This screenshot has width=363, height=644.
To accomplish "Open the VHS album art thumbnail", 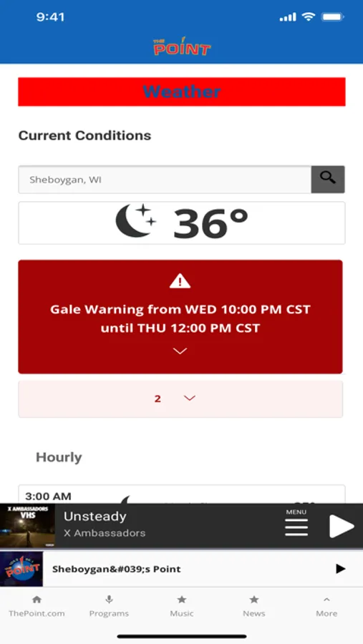I will pos(27,526).
